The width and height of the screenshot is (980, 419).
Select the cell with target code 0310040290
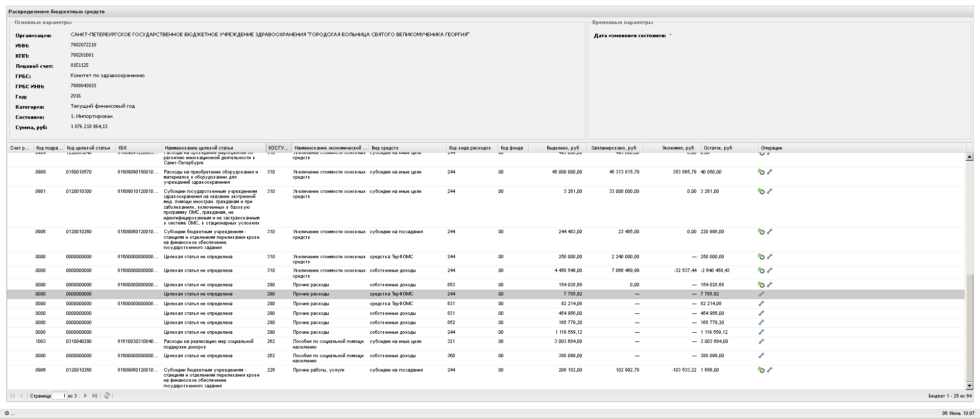tap(79, 341)
